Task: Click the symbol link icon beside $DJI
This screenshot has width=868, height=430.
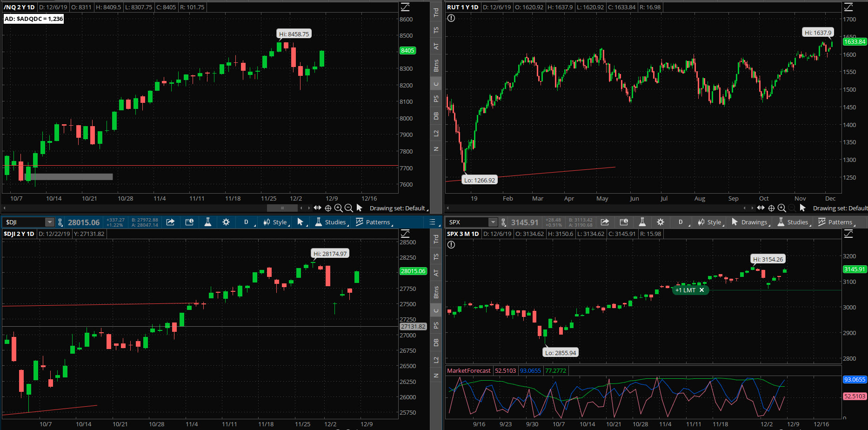Action: coord(60,222)
